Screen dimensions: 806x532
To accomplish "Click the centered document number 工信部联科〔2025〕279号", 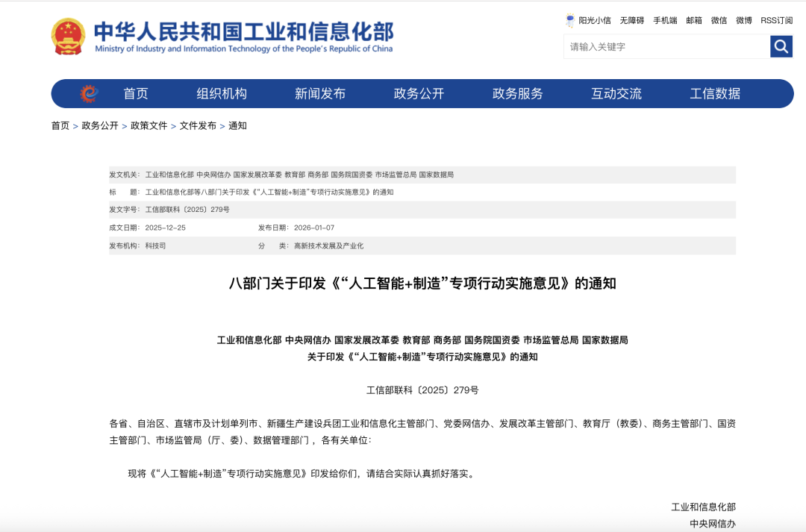I will [x=422, y=390].
